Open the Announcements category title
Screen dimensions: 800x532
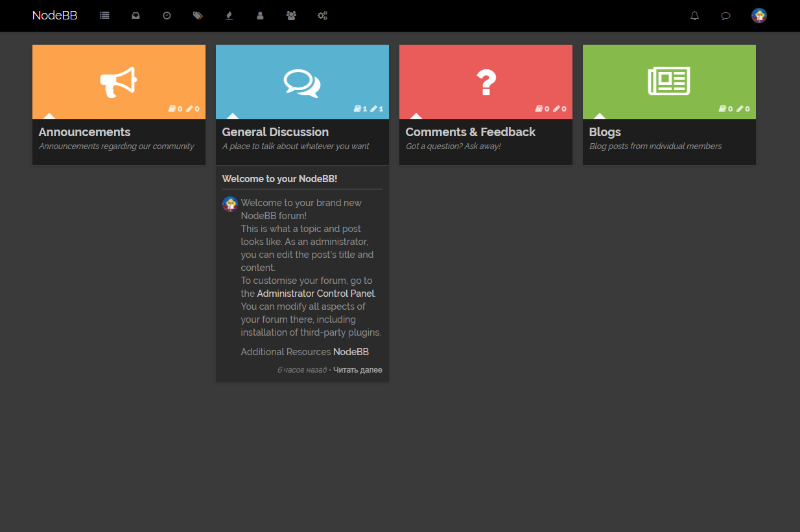84,132
